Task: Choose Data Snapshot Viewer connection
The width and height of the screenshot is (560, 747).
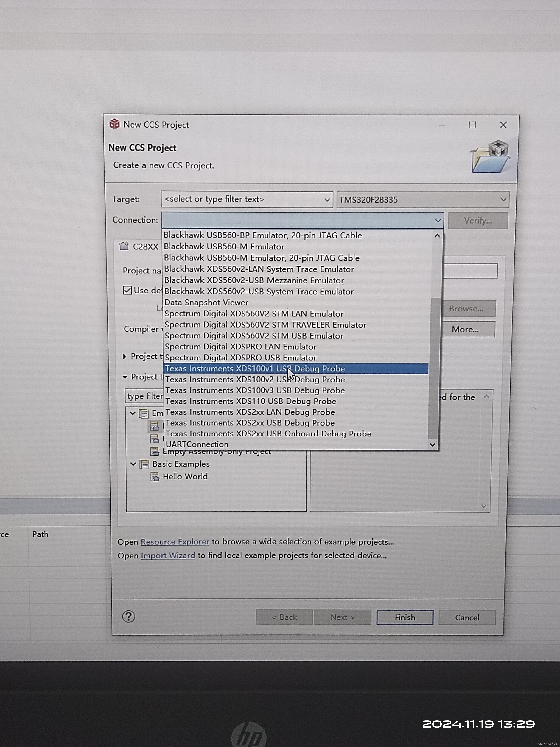Action: (x=206, y=303)
